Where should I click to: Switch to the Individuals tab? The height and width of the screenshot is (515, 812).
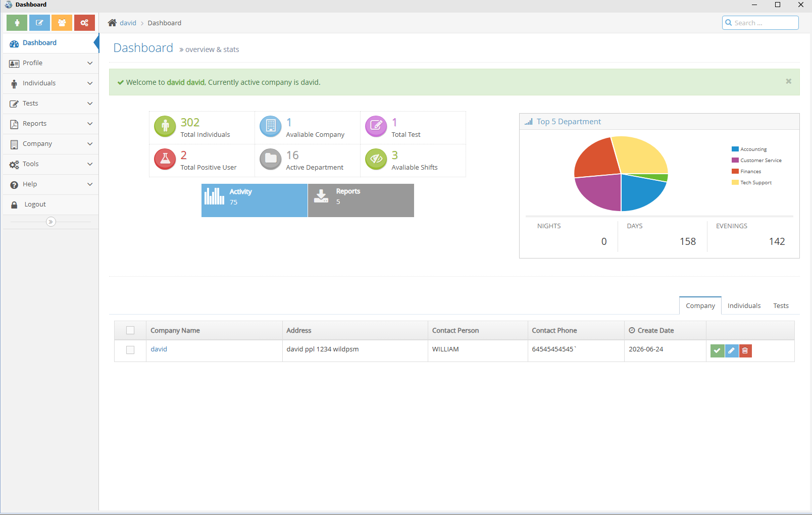(744, 305)
